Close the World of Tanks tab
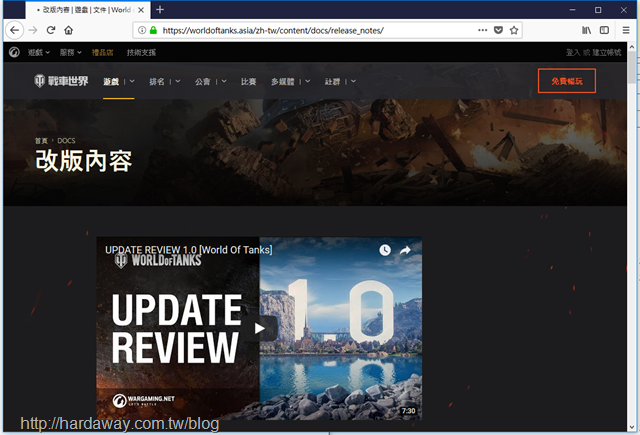 pos(141,10)
